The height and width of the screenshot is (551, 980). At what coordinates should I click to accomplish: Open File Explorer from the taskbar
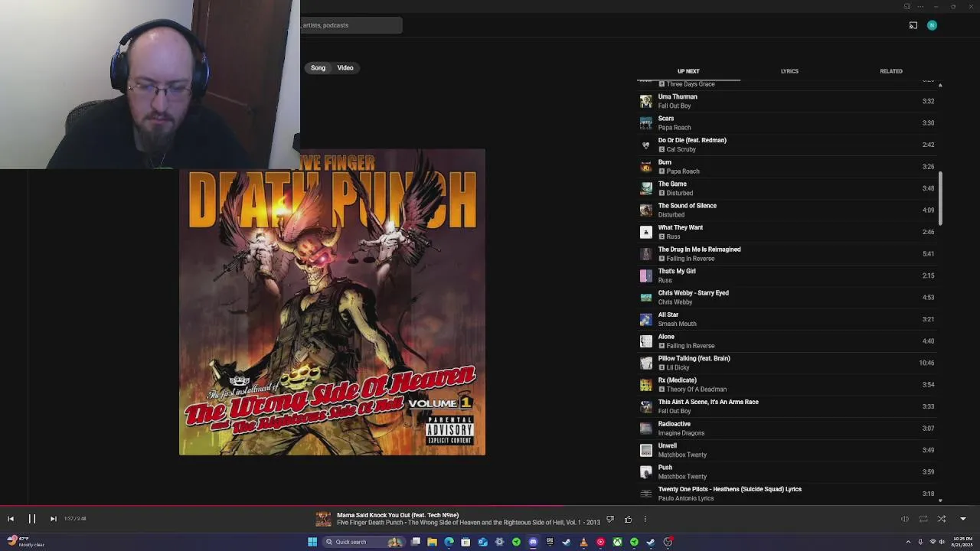[433, 542]
